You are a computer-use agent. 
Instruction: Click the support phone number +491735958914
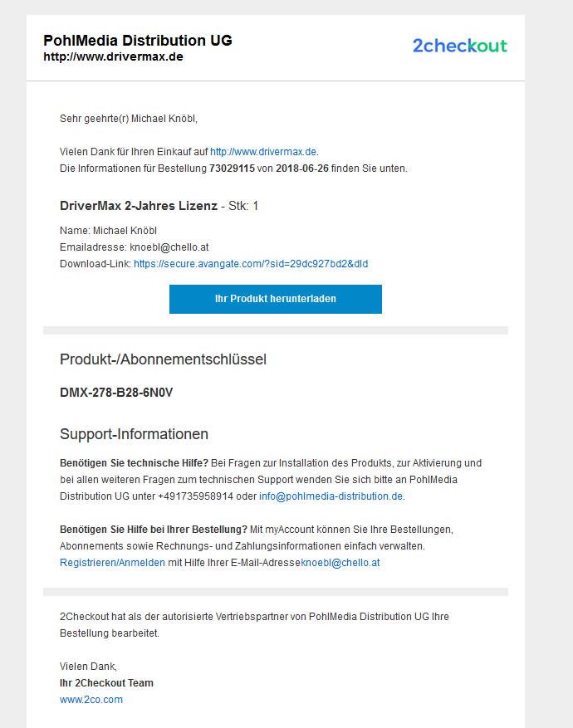click(195, 496)
